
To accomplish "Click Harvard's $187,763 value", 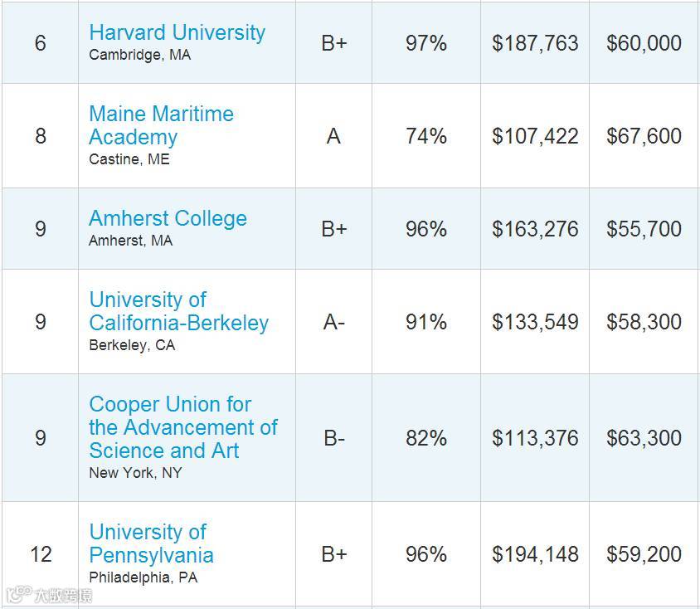I will pyautogui.click(x=535, y=43).
